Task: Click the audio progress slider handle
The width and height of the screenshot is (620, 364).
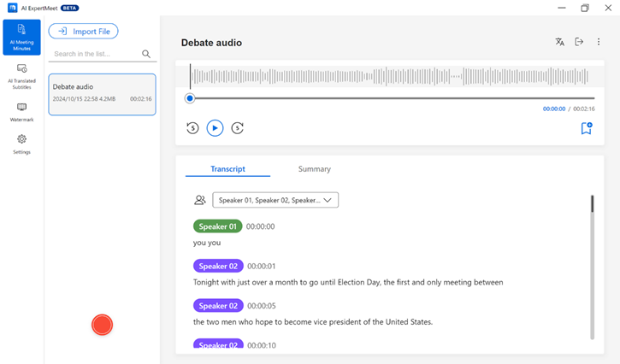Action: pos(190,98)
